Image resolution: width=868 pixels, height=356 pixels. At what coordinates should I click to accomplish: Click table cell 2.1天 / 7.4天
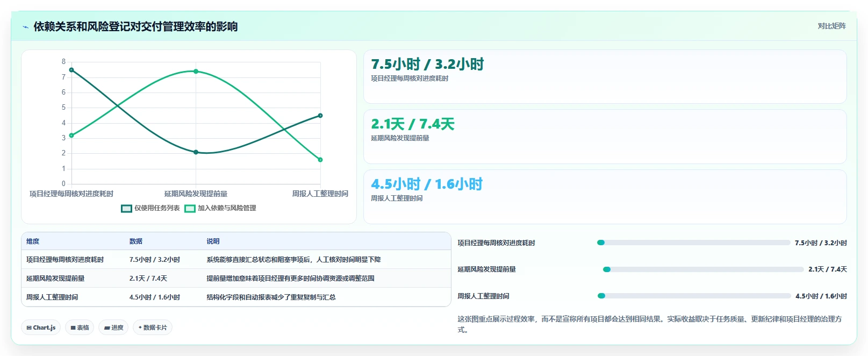click(148, 279)
